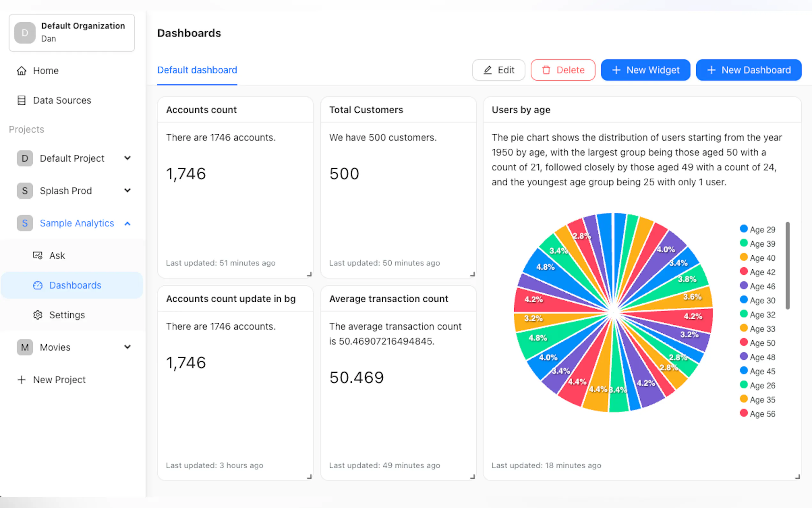The image size is (812, 508).
Task: Click the Dashboards gauge icon
Action: point(38,285)
